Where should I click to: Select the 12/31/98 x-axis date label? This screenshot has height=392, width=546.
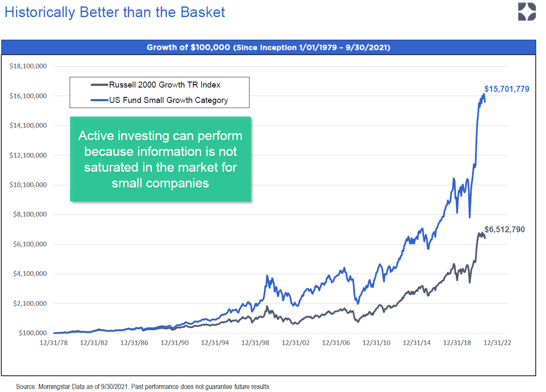pyautogui.click(x=255, y=342)
